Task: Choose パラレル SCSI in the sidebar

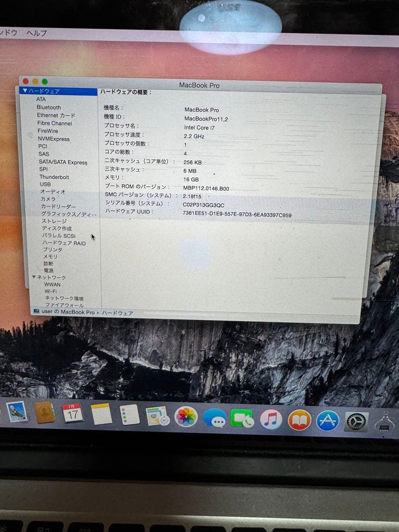Action: point(59,235)
